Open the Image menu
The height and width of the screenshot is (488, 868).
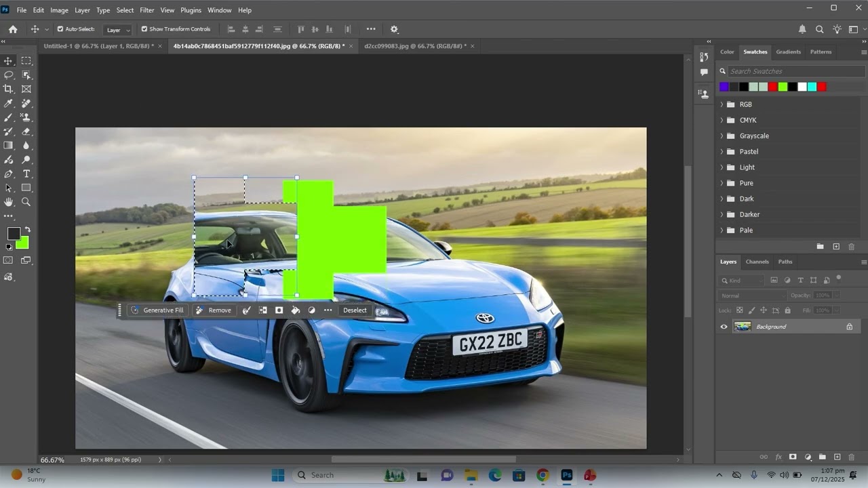coord(59,10)
